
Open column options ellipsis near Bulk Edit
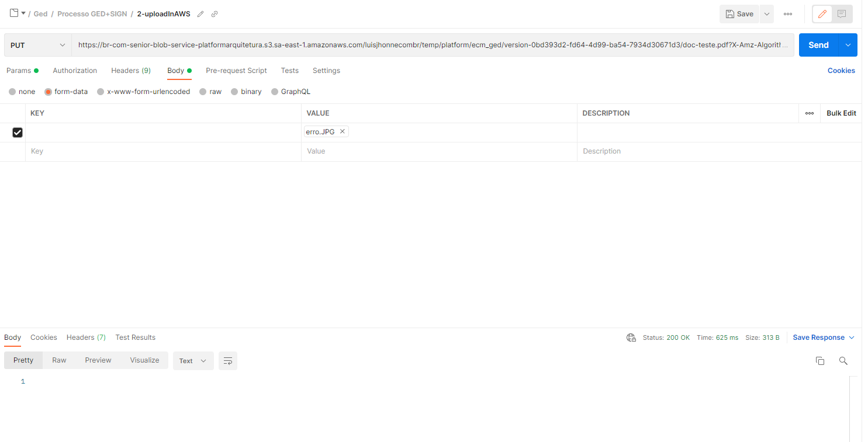point(810,113)
